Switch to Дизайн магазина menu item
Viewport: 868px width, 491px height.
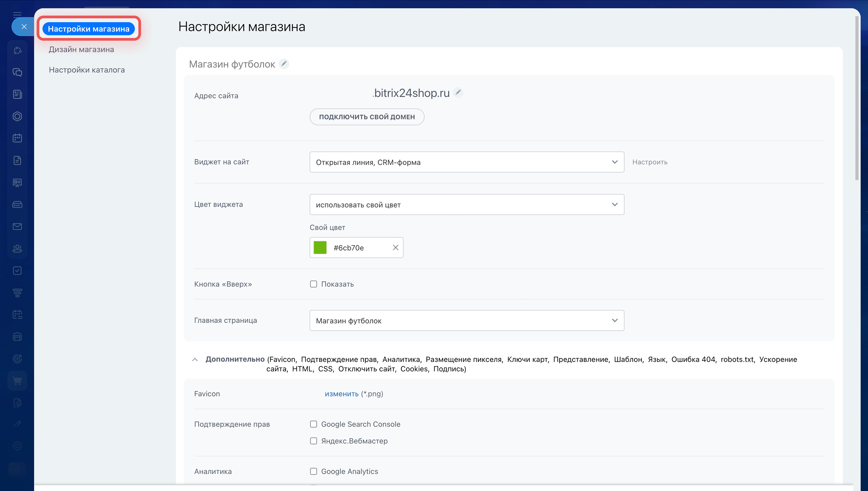coord(81,49)
